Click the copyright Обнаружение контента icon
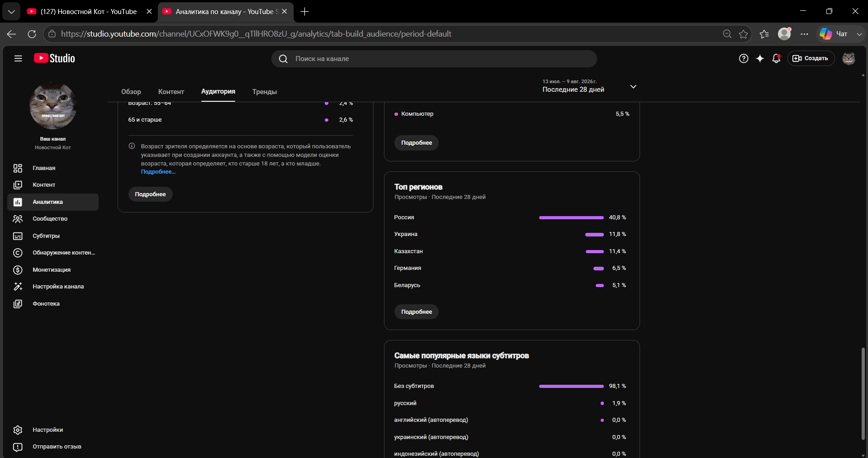868x458 pixels. coord(18,253)
